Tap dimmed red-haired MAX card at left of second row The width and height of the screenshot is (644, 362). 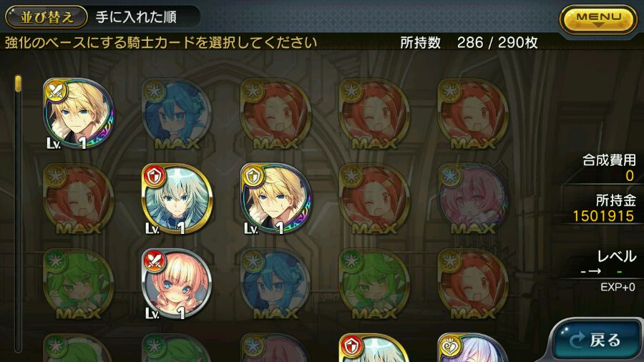(78, 199)
